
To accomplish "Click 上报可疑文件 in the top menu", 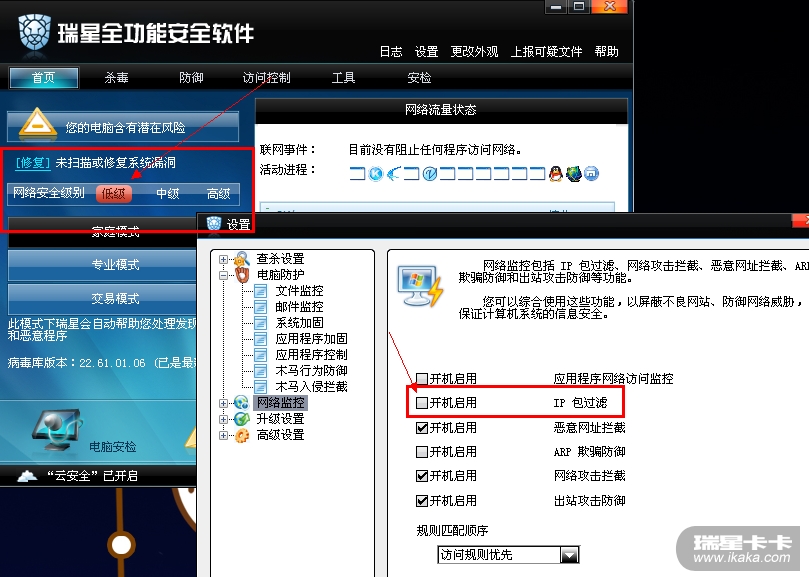I will coord(546,52).
